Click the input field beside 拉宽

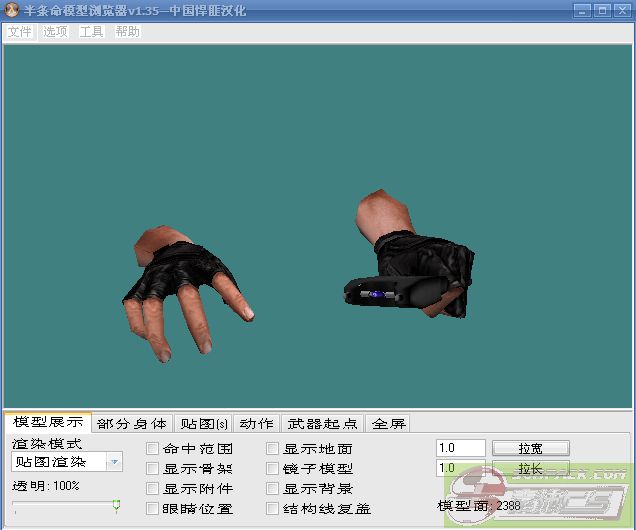(x=460, y=448)
